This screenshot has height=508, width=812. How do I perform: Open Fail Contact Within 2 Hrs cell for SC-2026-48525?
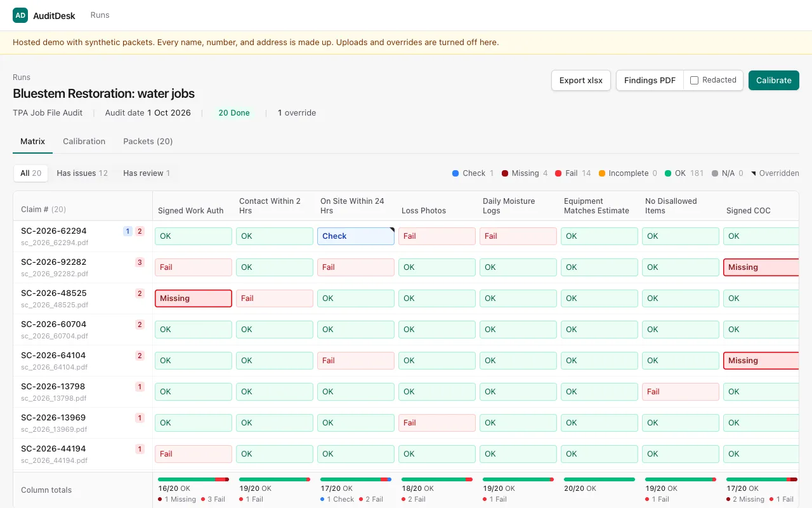[275, 298]
